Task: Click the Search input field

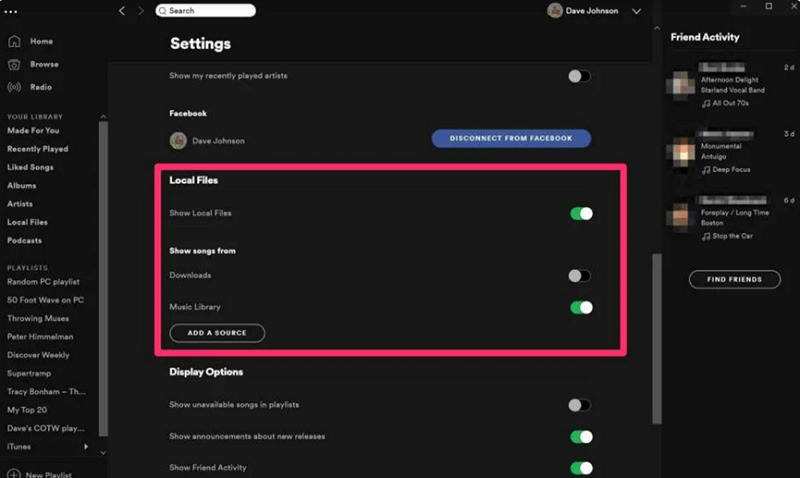Action: [x=206, y=11]
